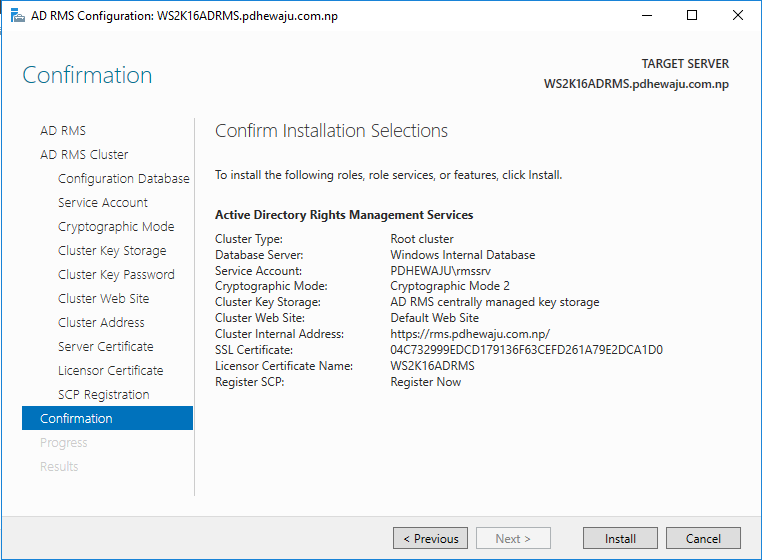Image resolution: width=762 pixels, height=560 pixels.
Task: Minimize the AD RMS Configuration window
Action: pos(647,16)
